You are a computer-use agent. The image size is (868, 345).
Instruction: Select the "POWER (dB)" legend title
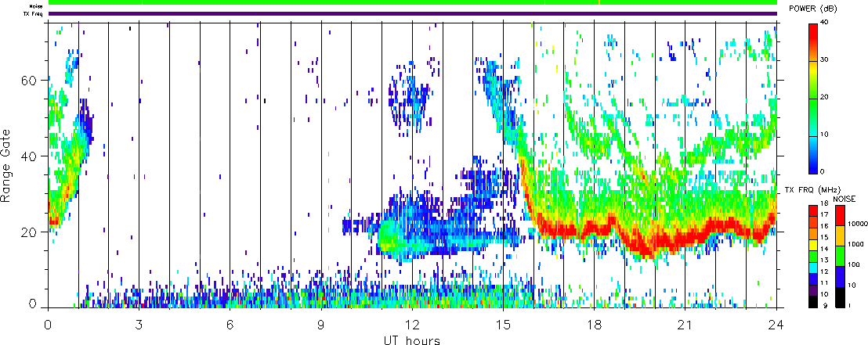pos(812,9)
